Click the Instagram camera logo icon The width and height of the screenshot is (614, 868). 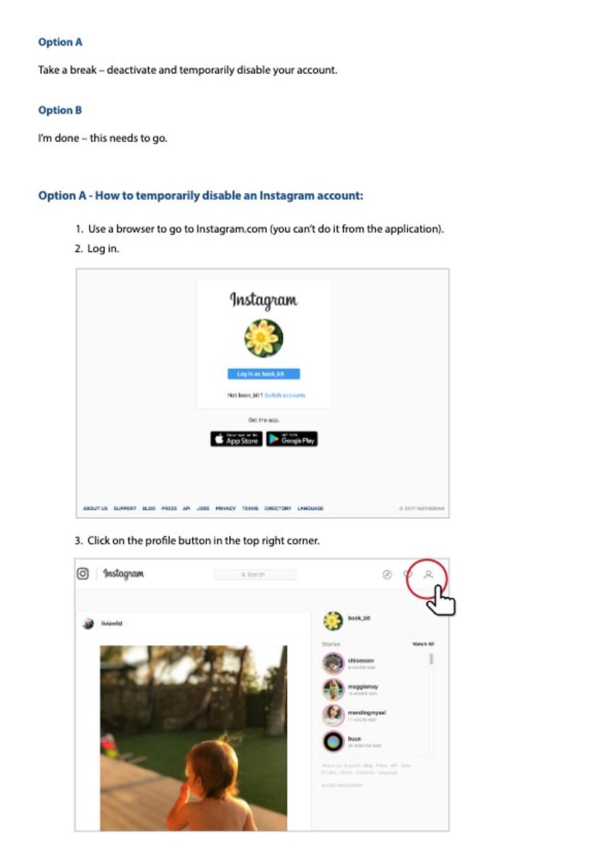tap(83, 574)
